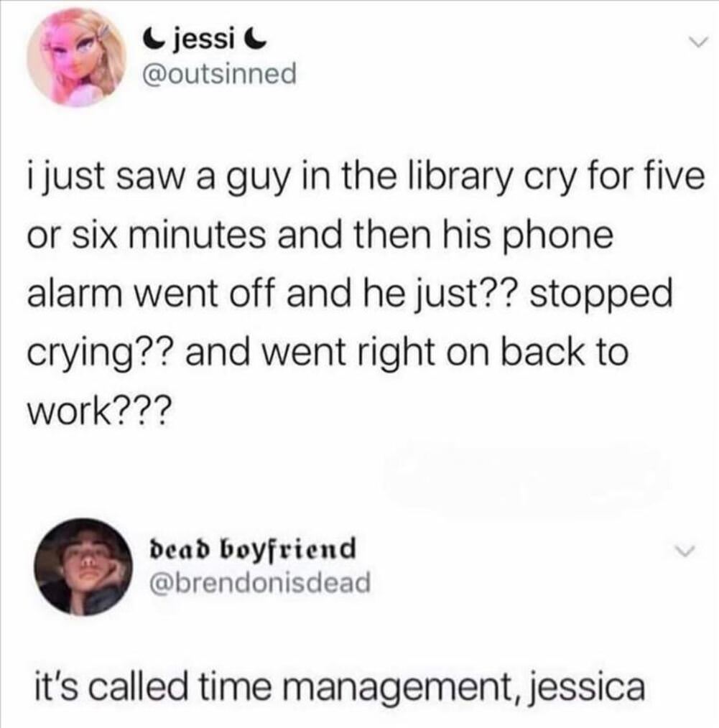Open dead boyfriend's profile photo
The height and width of the screenshot is (728, 719).
click(83, 567)
